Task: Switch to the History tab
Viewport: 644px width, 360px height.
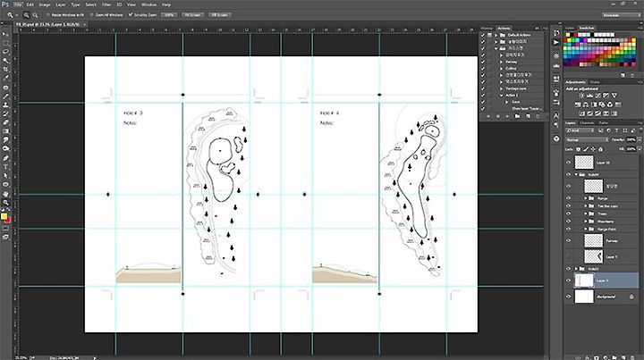Action: coord(487,29)
